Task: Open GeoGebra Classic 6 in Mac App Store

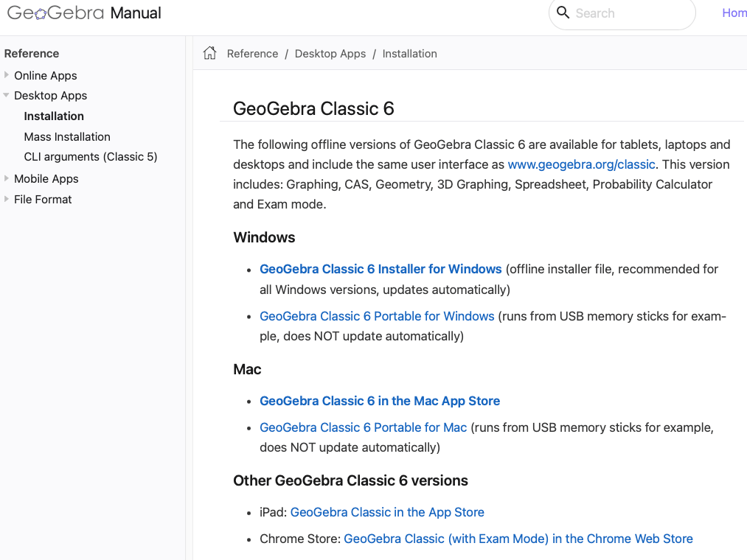Action: click(x=380, y=401)
